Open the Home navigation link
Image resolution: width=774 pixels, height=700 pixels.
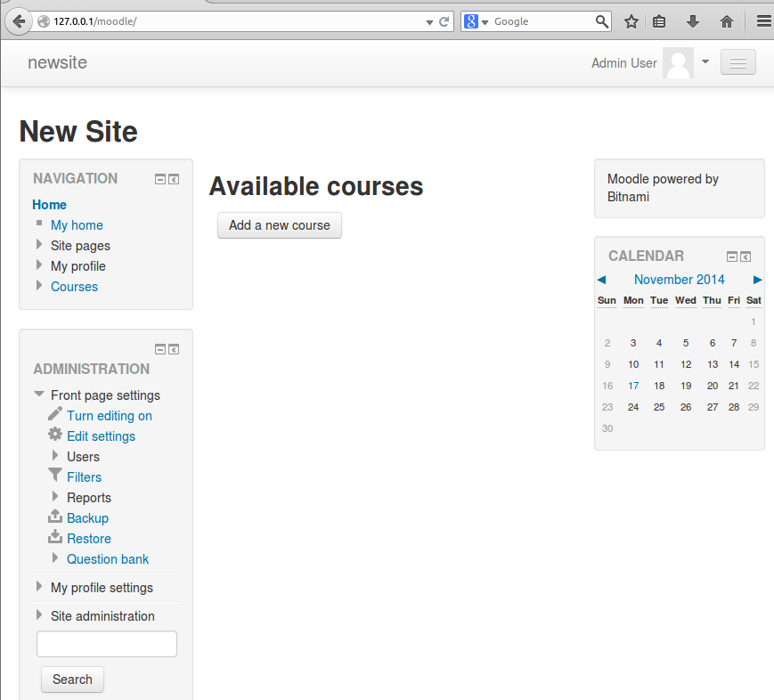click(x=49, y=204)
